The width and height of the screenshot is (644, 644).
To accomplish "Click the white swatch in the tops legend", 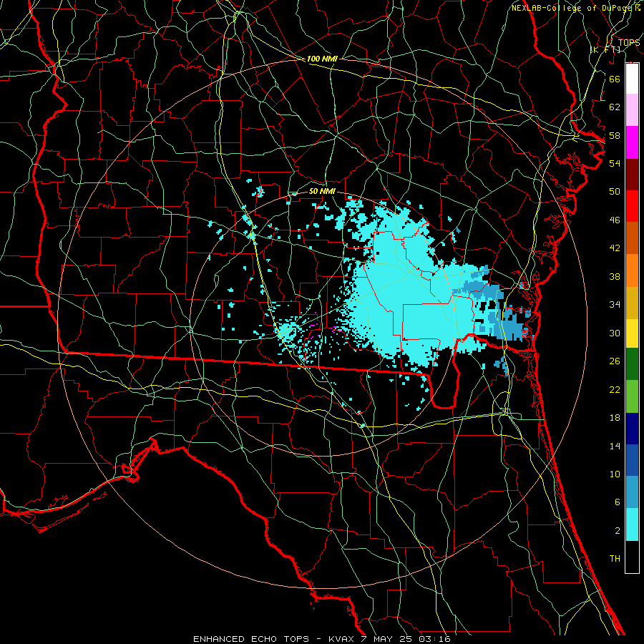I will pos(632,79).
